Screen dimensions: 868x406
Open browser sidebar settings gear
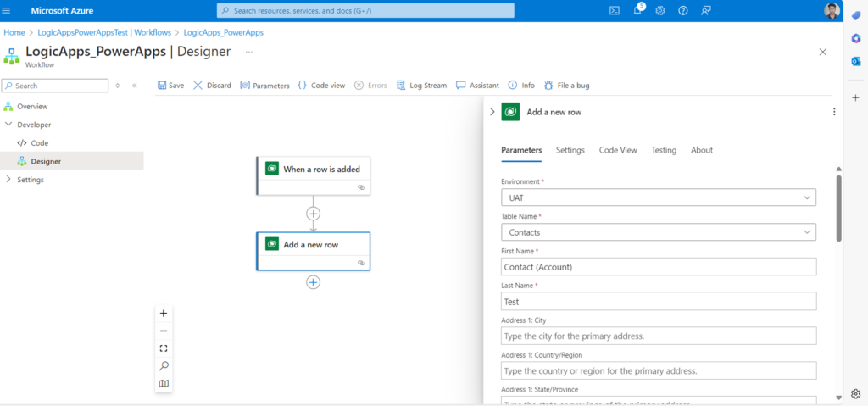point(856,394)
